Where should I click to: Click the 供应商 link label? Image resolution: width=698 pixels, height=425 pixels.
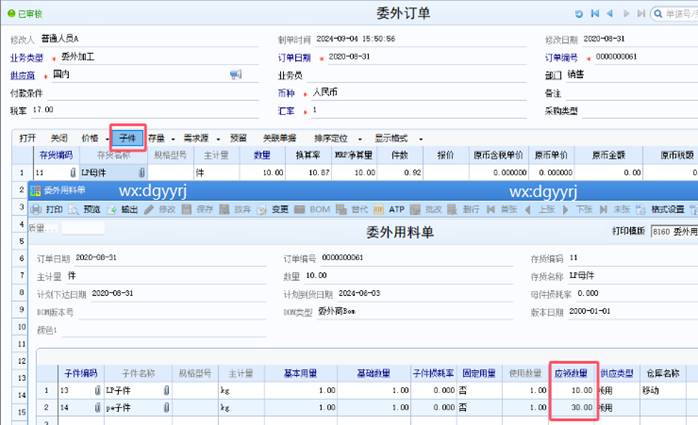click(x=24, y=75)
